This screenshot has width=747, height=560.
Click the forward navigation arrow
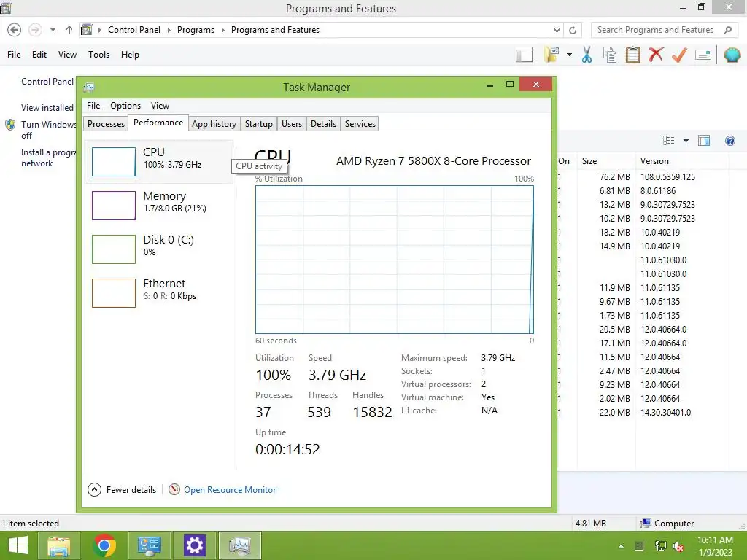click(35, 30)
